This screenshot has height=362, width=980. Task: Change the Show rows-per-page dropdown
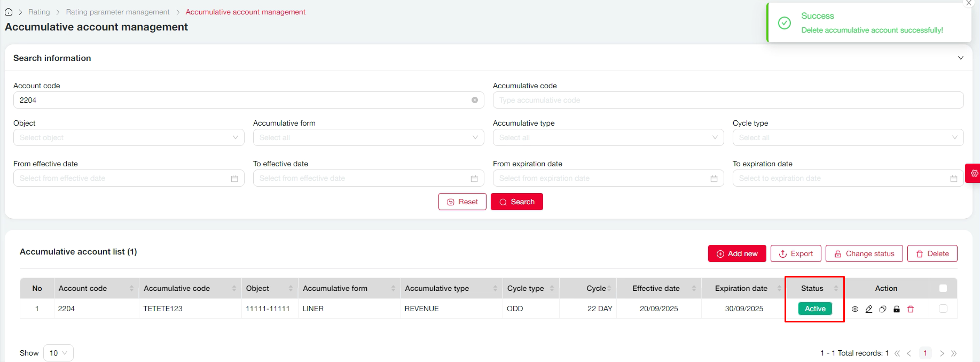(x=58, y=353)
